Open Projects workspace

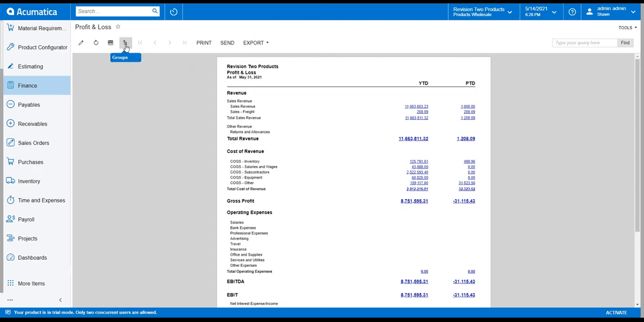[x=35, y=238]
